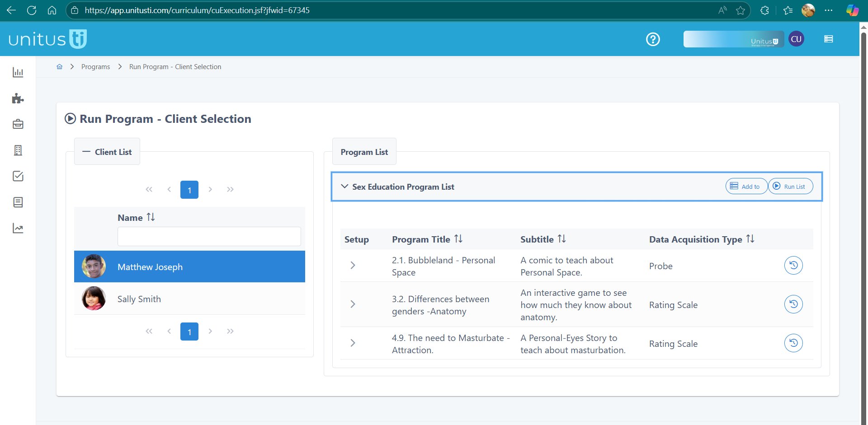Click the Run List button
This screenshot has height=425, width=868.
pos(790,186)
